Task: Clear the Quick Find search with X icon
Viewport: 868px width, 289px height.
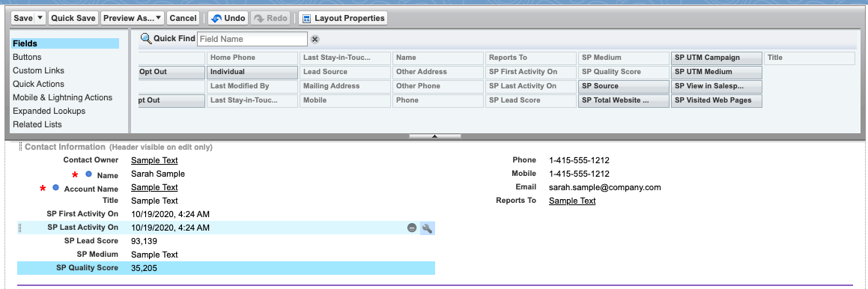Action: point(315,40)
